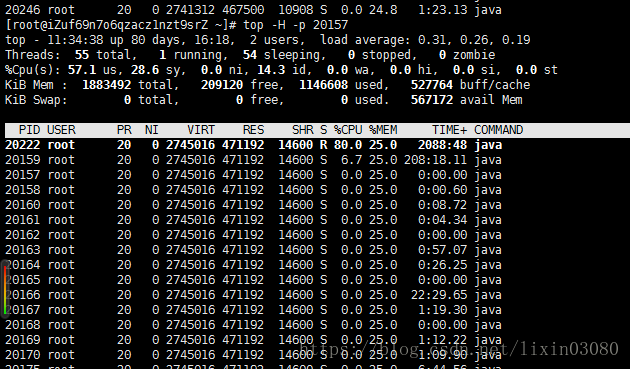The width and height of the screenshot is (630, 369).
Task: Select thread PID 20157 in the table
Action: (x=22, y=175)
